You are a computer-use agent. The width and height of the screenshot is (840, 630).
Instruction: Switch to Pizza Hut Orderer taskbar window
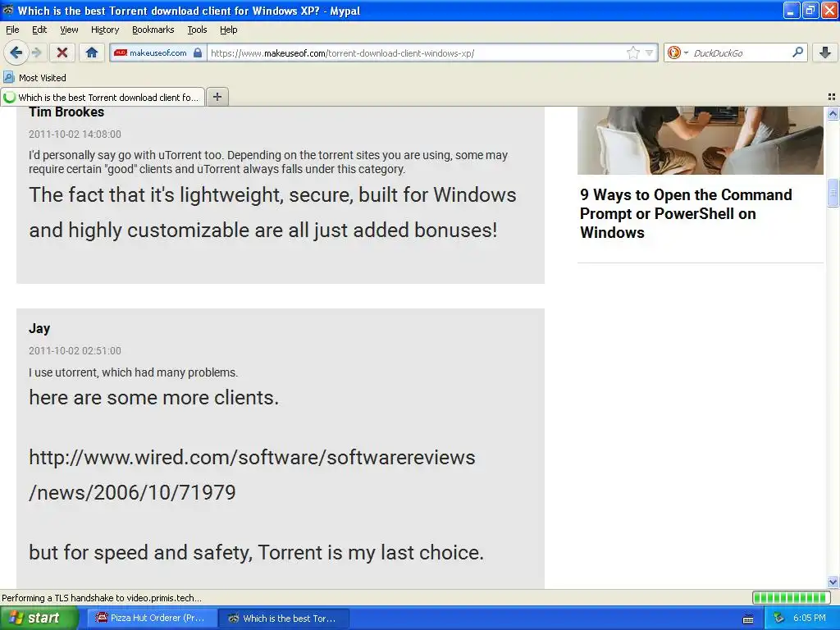pyautogui.click(x=152, y=618)
